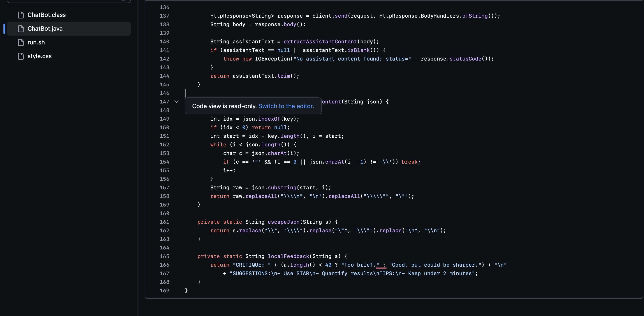
Task: Click the escapeJson method name
Action: [x=283, y=222]
